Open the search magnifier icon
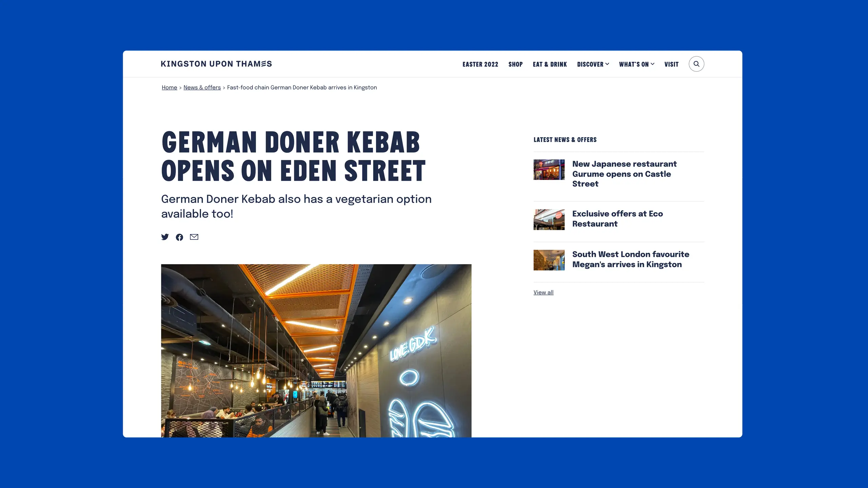Image resolution: width=868 pixels, height=488 pixels. 696,64
